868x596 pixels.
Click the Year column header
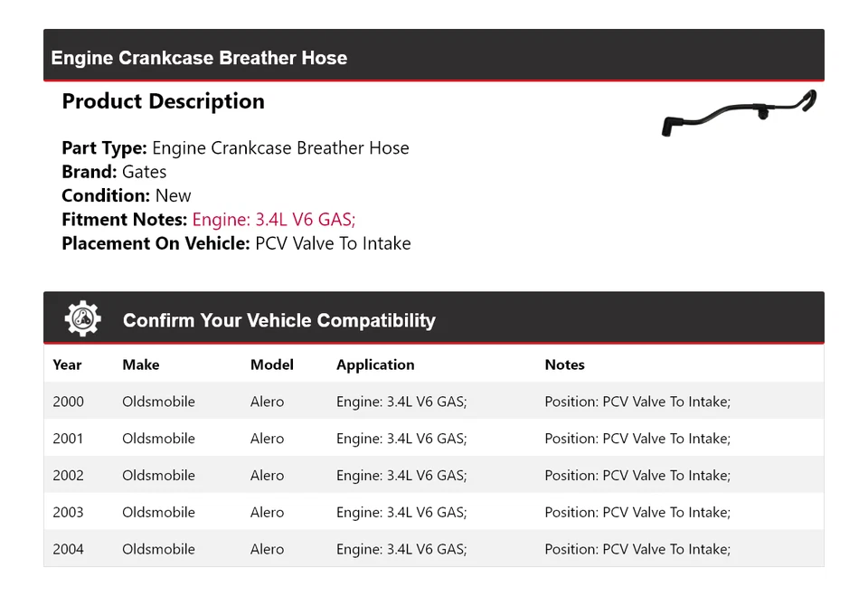pyautogui.click(x=67, y=364)
